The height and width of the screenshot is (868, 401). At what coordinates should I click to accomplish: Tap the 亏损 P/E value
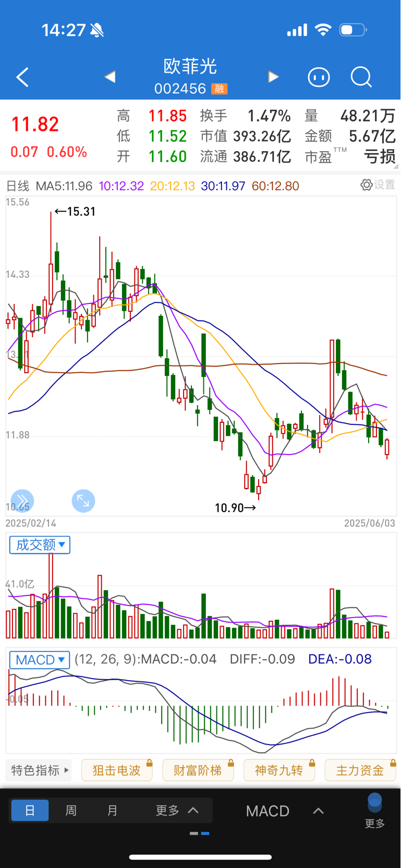pos(380,156)
